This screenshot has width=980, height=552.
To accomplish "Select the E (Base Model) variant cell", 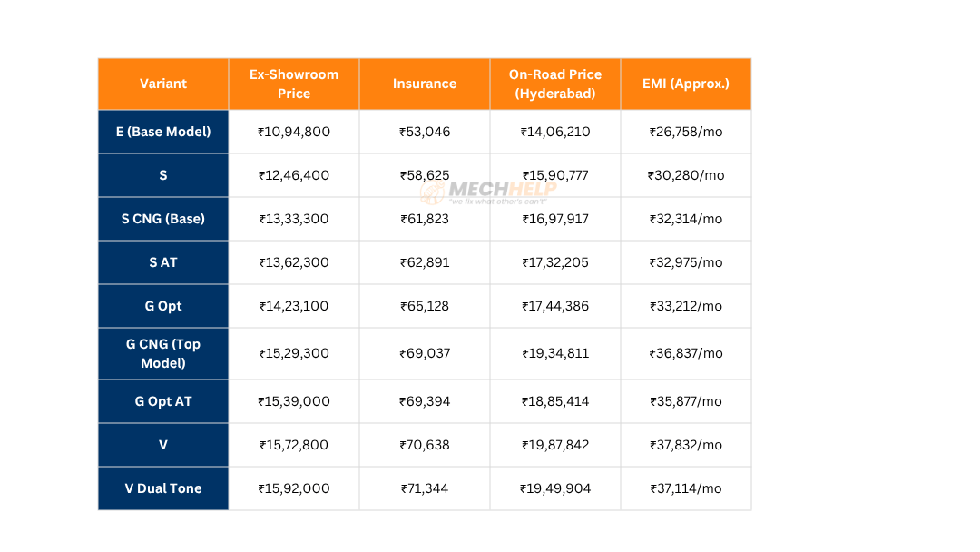I will (163, 132).
